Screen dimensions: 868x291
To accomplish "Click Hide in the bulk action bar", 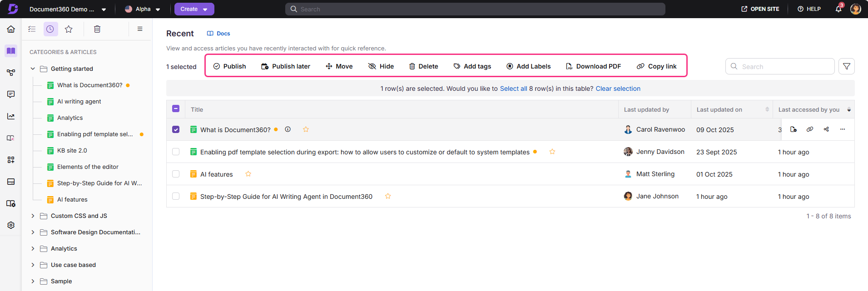I will click(381, 66).
